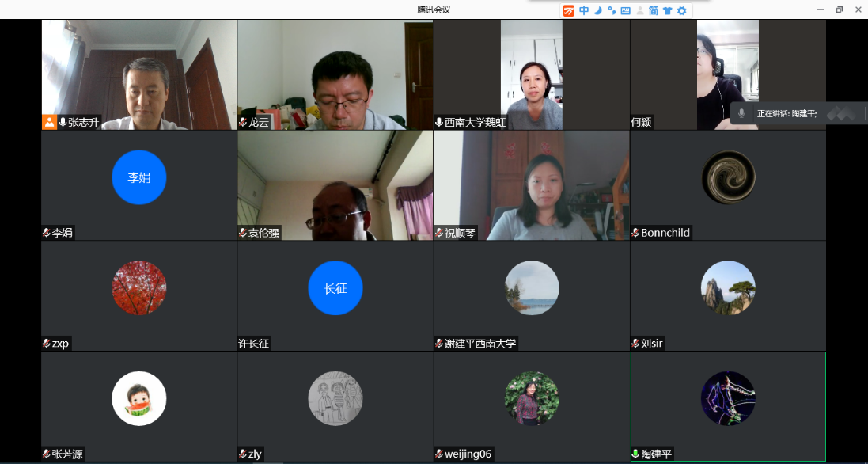Screen dimensions: 868x464
Task: Click the mic icon next to 西南大学魏虹
Action: [439, 123]
